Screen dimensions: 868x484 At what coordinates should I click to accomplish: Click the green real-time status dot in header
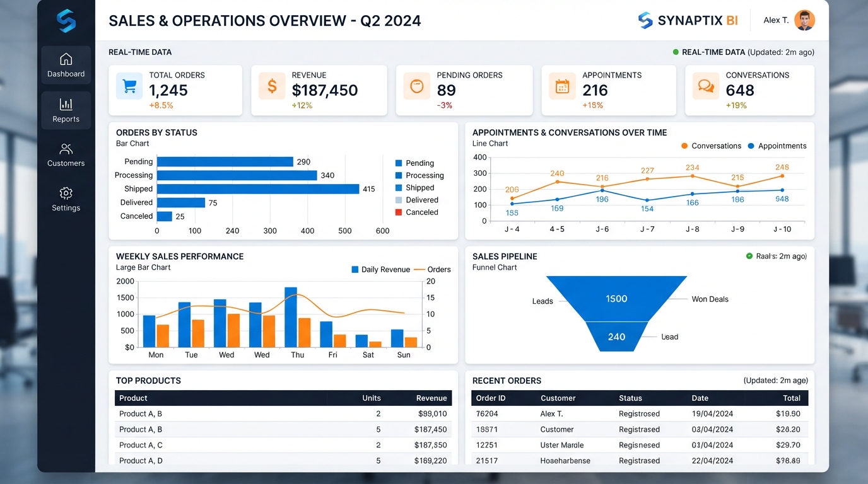pos(676,52)
